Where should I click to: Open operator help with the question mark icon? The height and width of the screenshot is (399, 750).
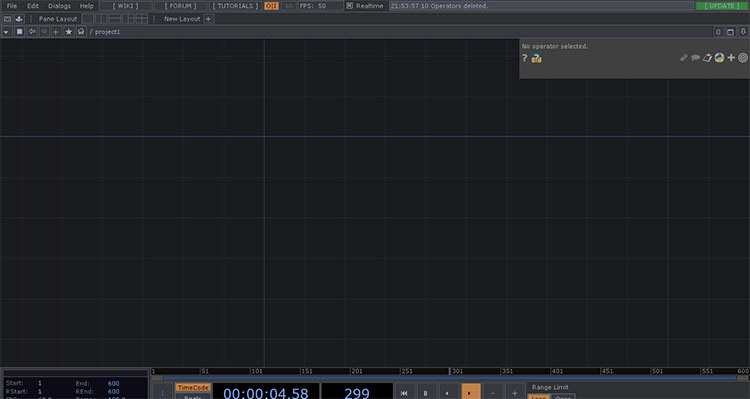point(525,58)
